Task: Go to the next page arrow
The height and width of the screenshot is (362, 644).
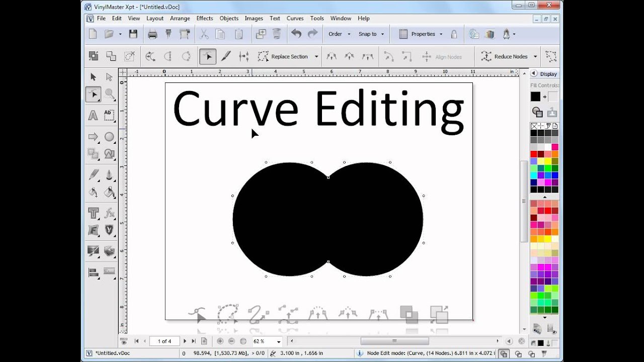Action: 185,341
